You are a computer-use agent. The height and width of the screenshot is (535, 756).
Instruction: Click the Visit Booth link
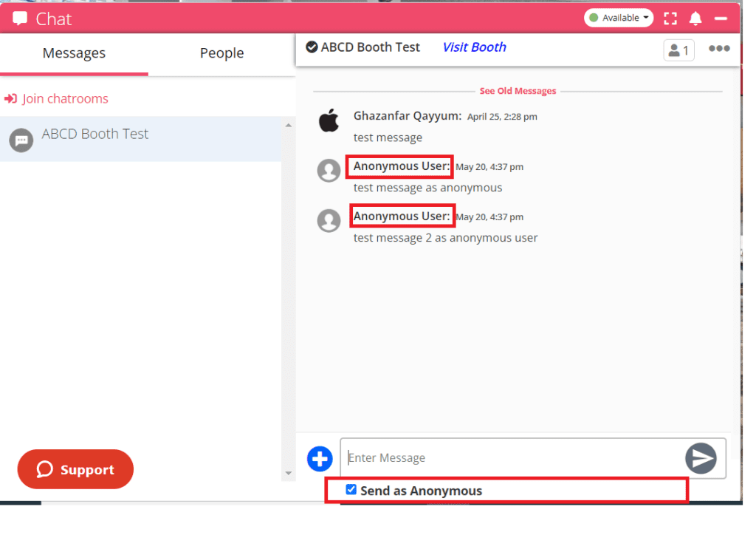pyautogui.click(x=475, y=47)
